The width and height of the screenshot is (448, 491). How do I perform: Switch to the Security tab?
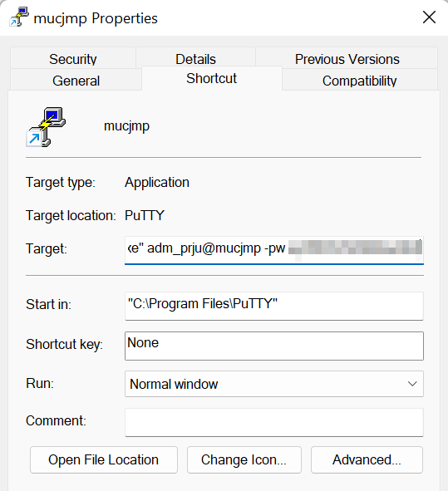tap(73, 58)
